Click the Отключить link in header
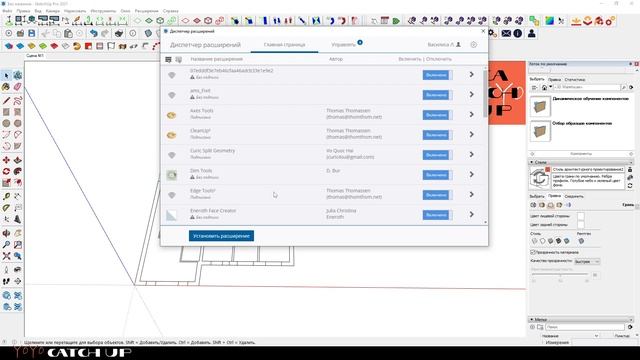 (x=439, y=59)
